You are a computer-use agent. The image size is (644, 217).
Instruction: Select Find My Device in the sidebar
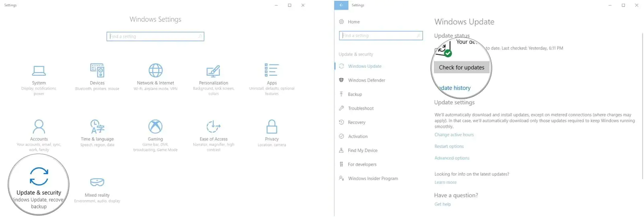[363, 150]
